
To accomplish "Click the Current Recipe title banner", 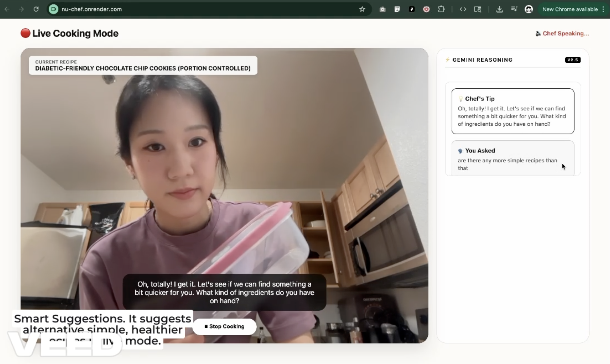I will (143, 65).
